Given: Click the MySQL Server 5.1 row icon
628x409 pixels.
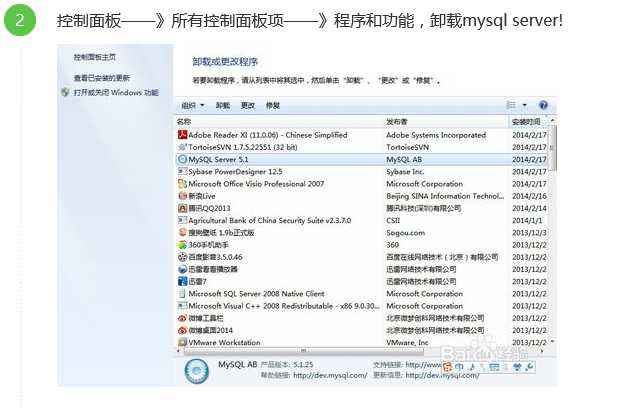Looking at the screenshot, I should [183, 159].
